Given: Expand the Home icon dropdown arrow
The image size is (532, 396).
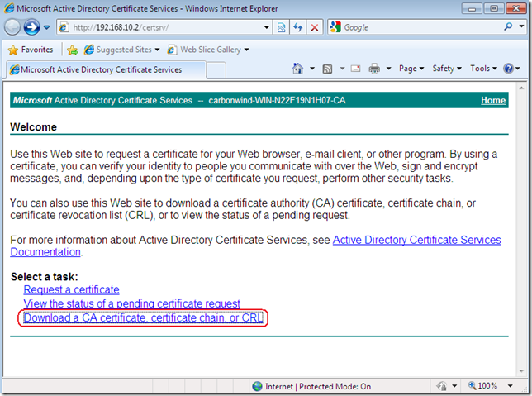Looking at the screenshot, I should (x=312, y=69).
